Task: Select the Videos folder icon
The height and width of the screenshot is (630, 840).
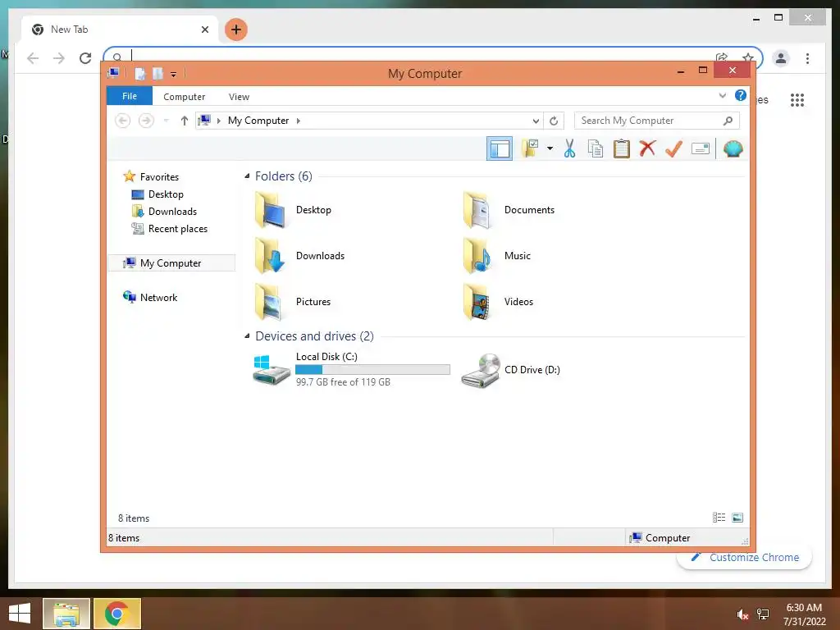Action: [478, 302]
